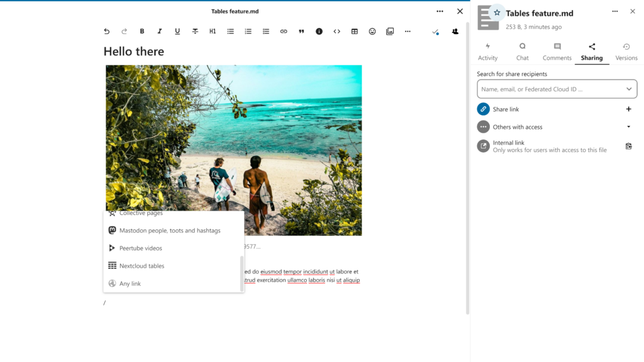Apply the H1 heading style

(213, 31)
